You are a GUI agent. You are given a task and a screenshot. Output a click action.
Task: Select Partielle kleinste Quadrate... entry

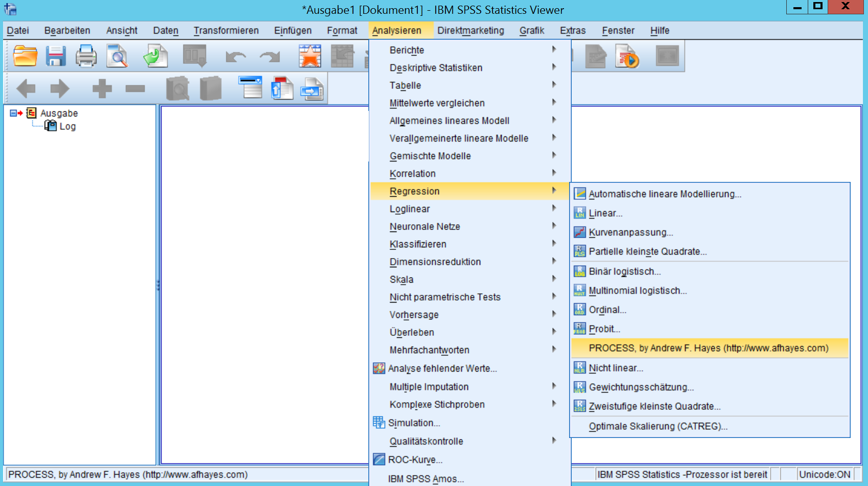tap(710, 251)
